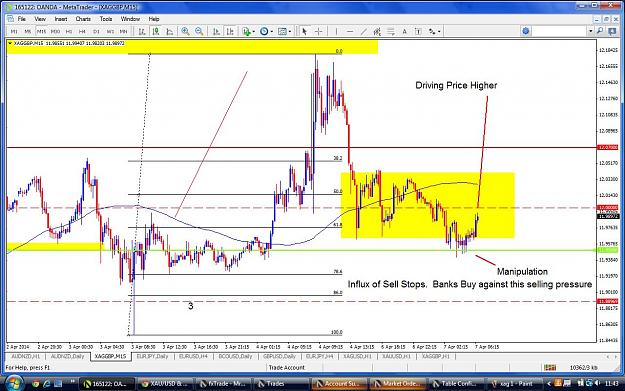Select the Fibonacci retracement tool
Viewport: 625px width, 391px height.
tap(391, 31)
